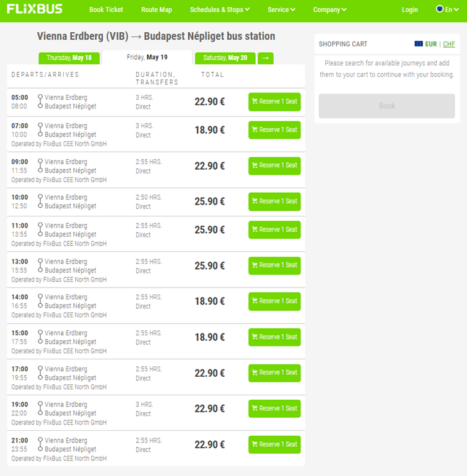This screenshot has height=476, width=467.
Task: Go to the Route Map page
Action: click(x=157, y=10)
